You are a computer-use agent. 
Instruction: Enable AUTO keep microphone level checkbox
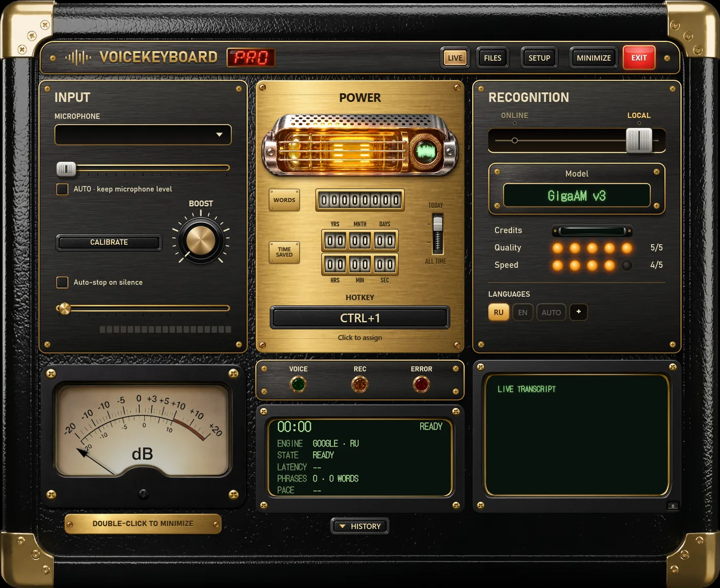click(x=62, y=189)
